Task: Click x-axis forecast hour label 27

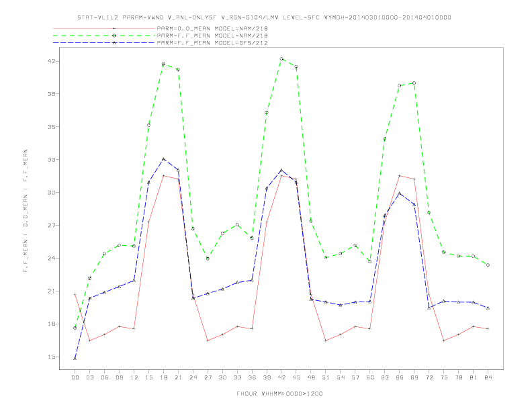Action: [208, 377]
